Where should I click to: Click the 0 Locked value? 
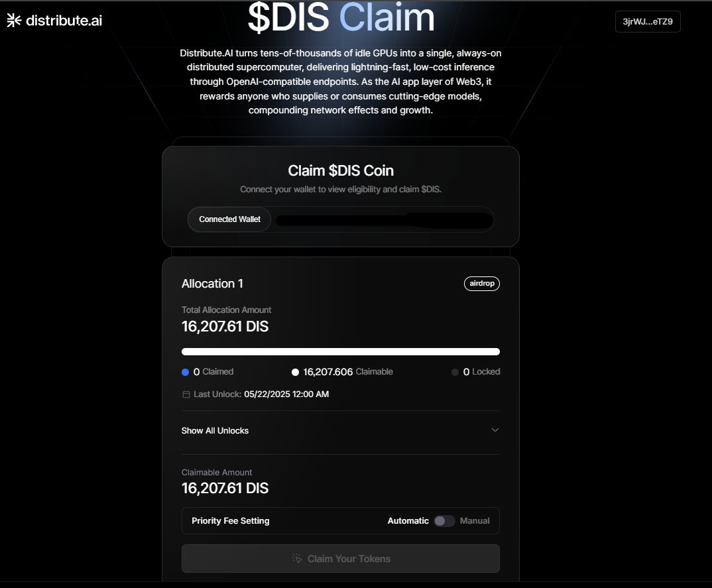(466, 372)
